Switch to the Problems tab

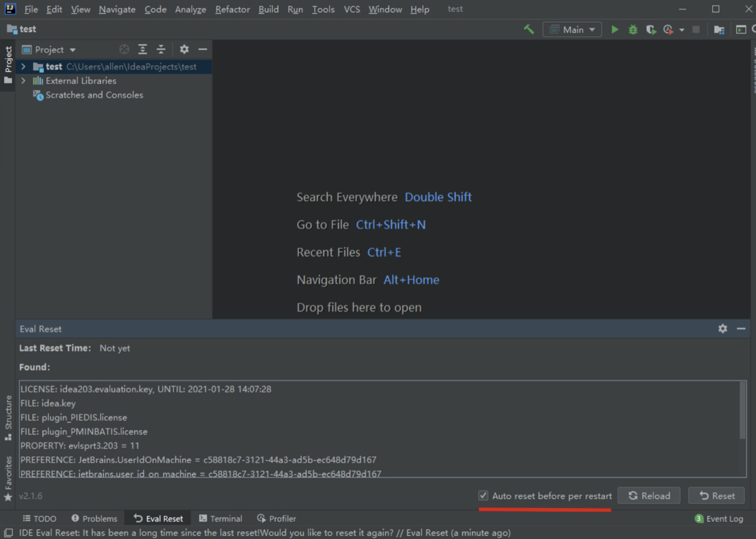[94, 518]
